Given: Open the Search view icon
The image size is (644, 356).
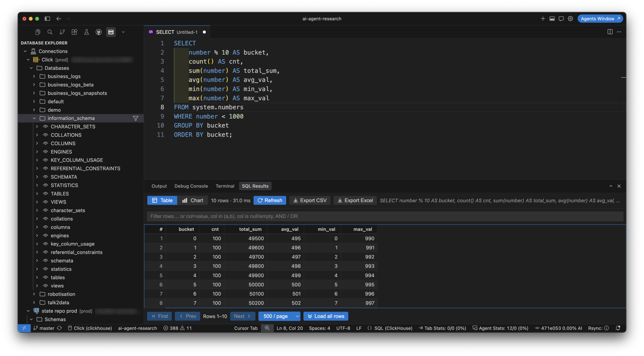Looking at the screenshot, I should 50,32.
